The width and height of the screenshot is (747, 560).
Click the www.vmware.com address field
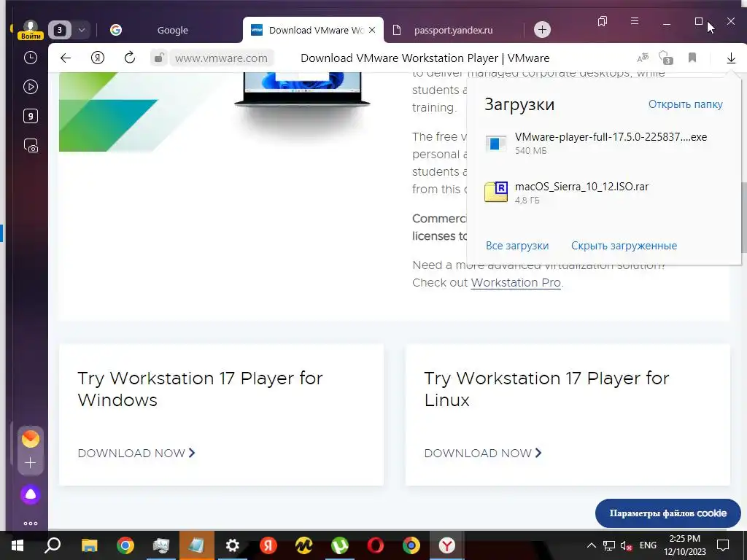(x=221, y=58)
